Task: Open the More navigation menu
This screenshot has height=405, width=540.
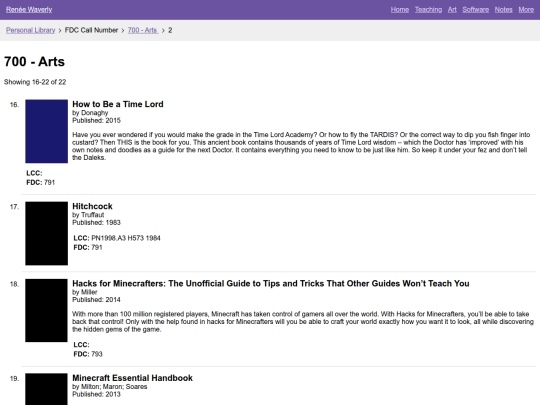Action: pyautogui.click(x=526, y=10)
